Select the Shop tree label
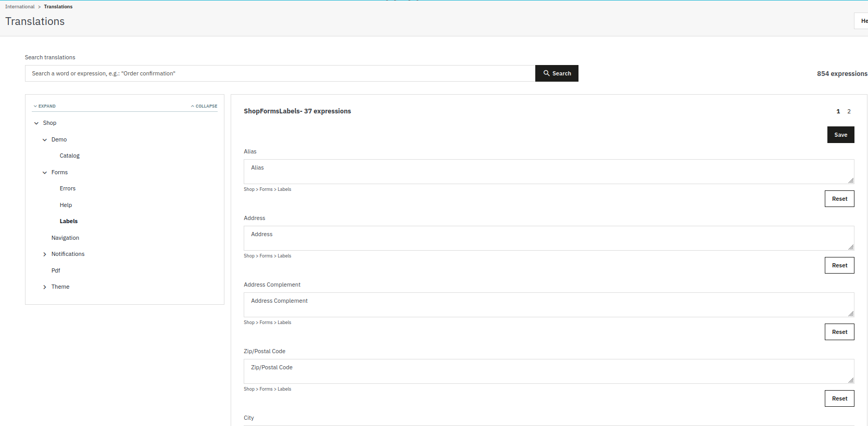This screenshot has width=868, height=426. pyautogui.click(x=49, y=123)
